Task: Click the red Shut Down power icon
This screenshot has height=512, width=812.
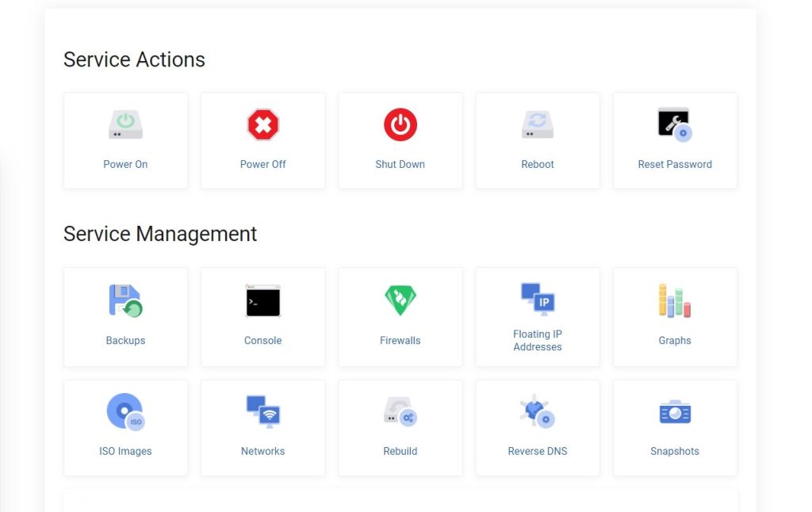Action: coord(400,124)
